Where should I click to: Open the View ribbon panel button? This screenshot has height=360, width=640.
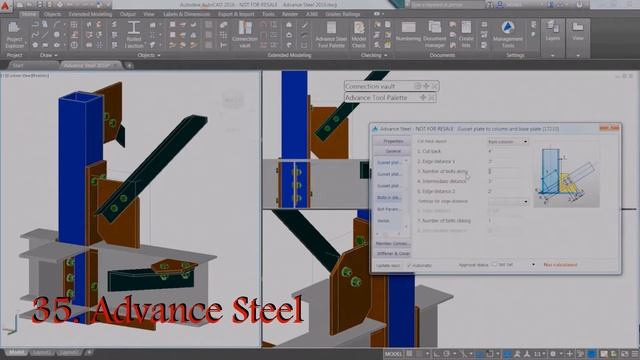(x=578, y=32)
